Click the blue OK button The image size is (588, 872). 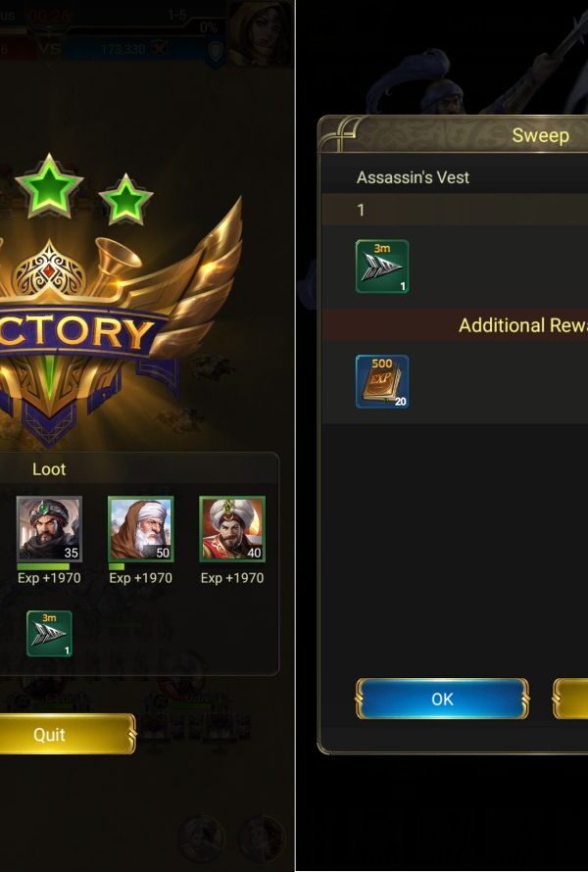(x=442, y=699)
